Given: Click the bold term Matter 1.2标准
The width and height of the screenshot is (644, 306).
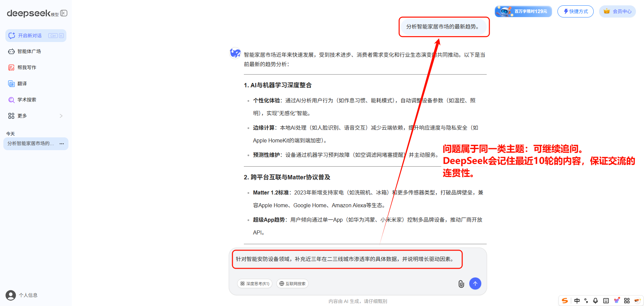Looking at the screenshot, I should 271,192.
